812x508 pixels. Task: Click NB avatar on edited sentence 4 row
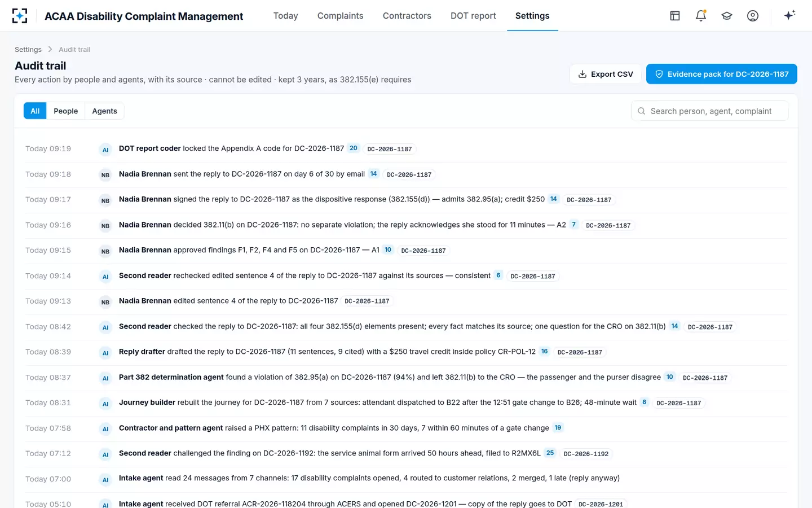click(x=105, y=302)
